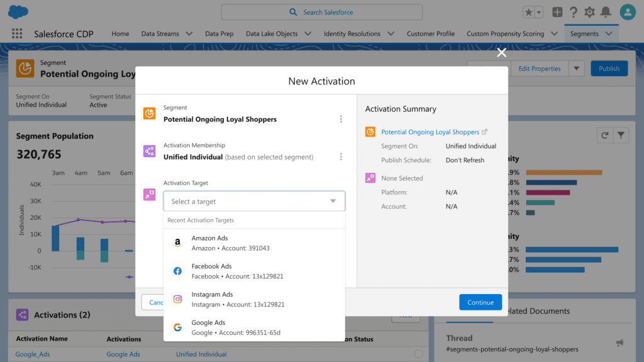
Task: Expand the Custom Propensity Scoring chevron
Action: point(554,34)
